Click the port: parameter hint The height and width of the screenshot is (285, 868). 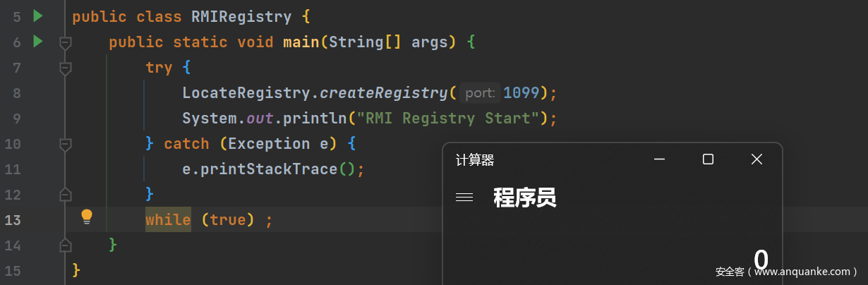(481, 93)
